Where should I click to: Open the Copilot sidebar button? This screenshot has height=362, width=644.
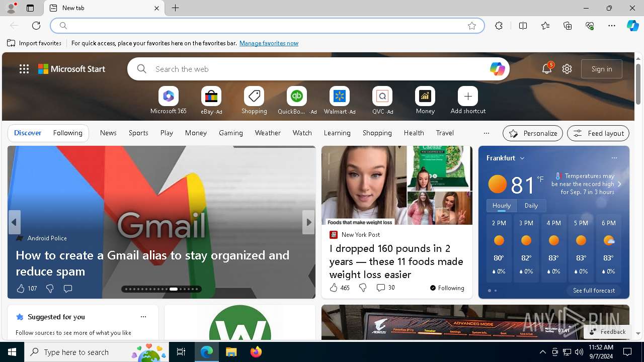coord(632,26)
